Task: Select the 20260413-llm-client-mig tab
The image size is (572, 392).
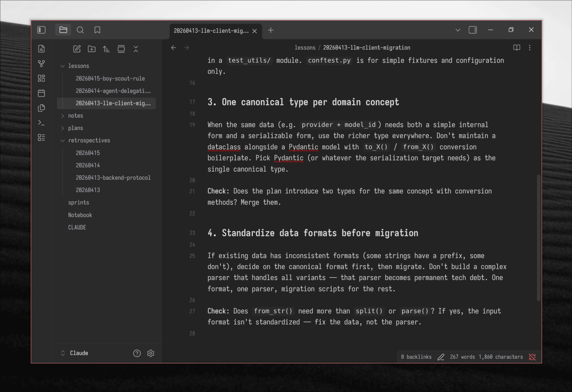Action: pos(212,31)
